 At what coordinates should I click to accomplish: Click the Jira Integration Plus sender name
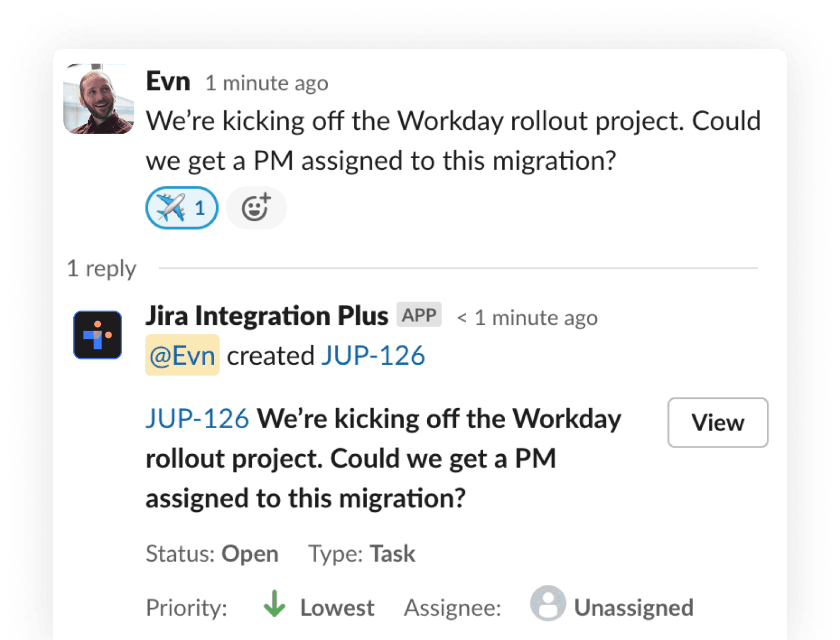(x=267, y=316)
